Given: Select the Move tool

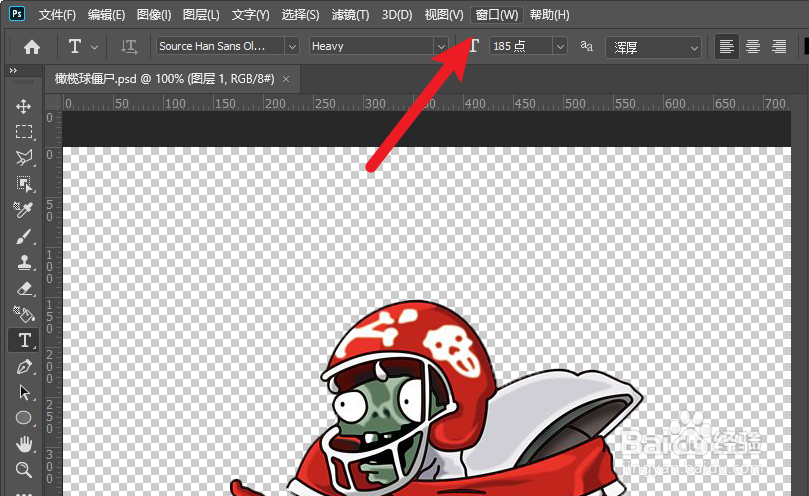Looking at the screenshot, I should pyautogui.click(x=23, y=106).
